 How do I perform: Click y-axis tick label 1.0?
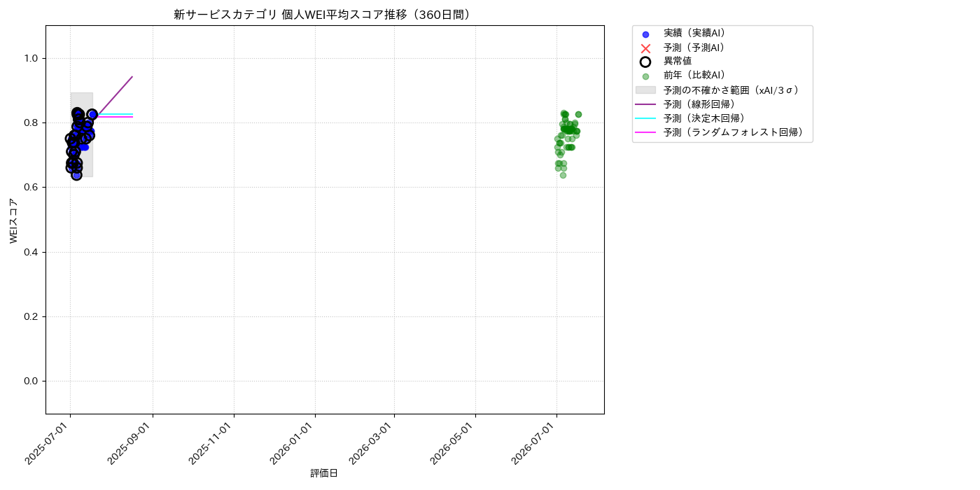point(32,58)
